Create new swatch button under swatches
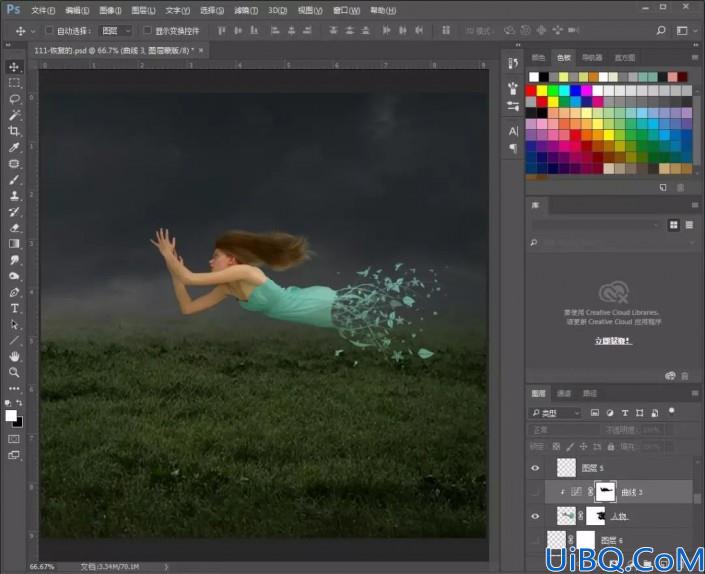This screenshot has height=574, width=705. tap(663, 187)
